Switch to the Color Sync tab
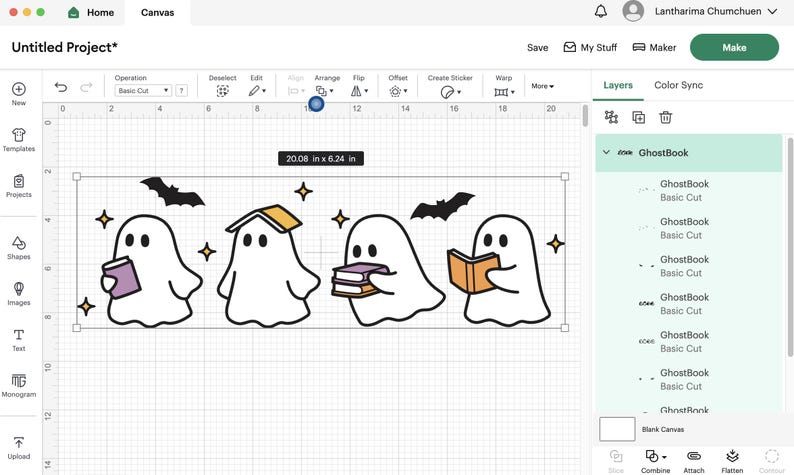 click(x=679, y=85)
